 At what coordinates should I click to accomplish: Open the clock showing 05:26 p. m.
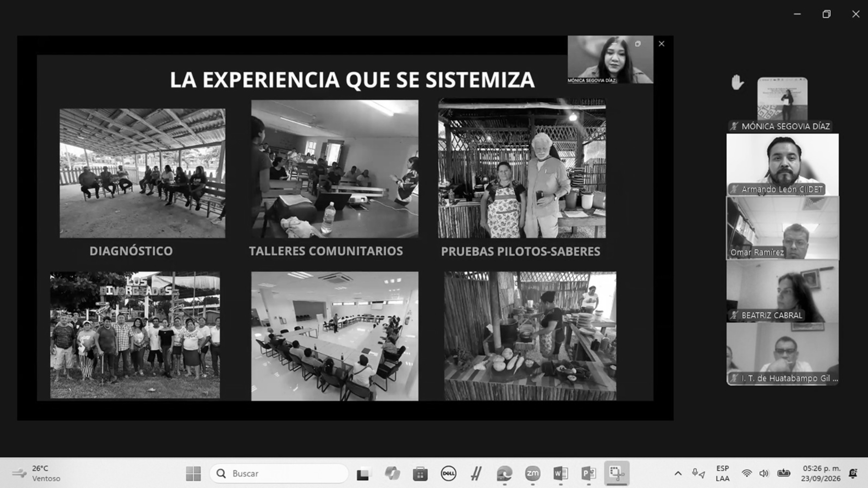[x=821, y=474]
